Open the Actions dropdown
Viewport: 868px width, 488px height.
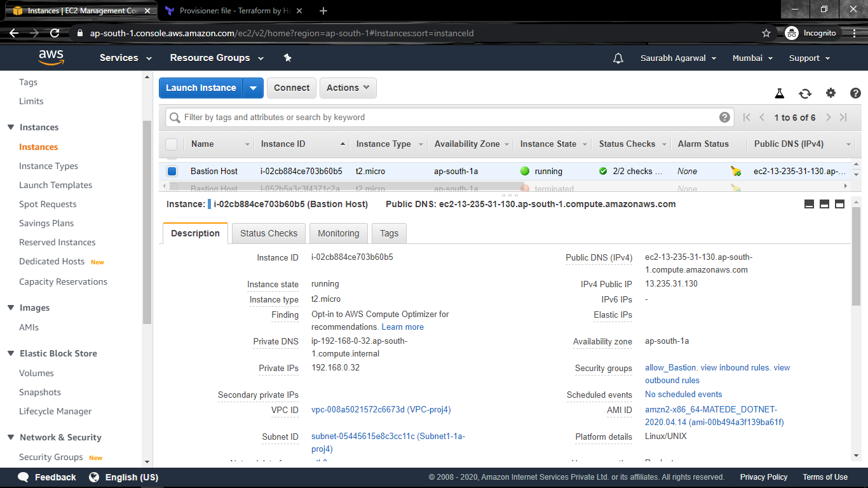click(348, 88)
